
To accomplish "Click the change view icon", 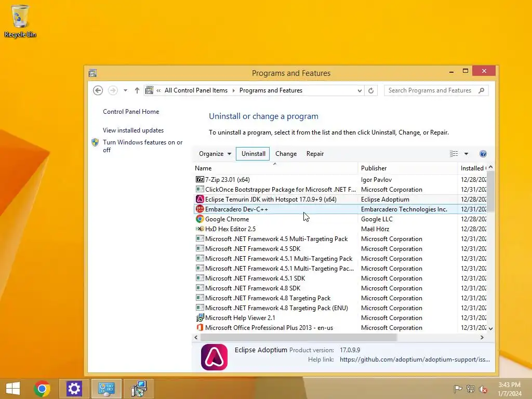I will click(454, 154).
